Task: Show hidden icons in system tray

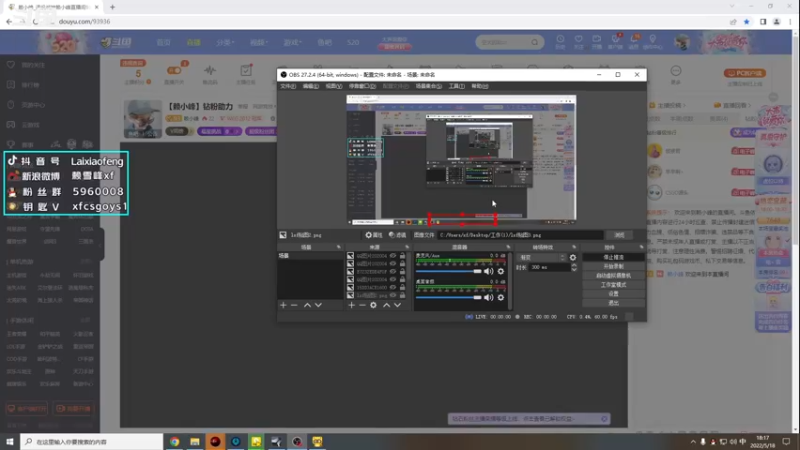Action: click(x=693, y=441)
